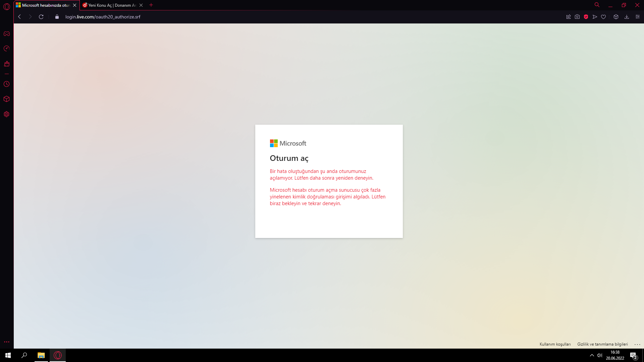Image resolution: width=644 pixels, height=362 pixels.
Task: Go forward to the next page
Action: [x=30, y=17]
